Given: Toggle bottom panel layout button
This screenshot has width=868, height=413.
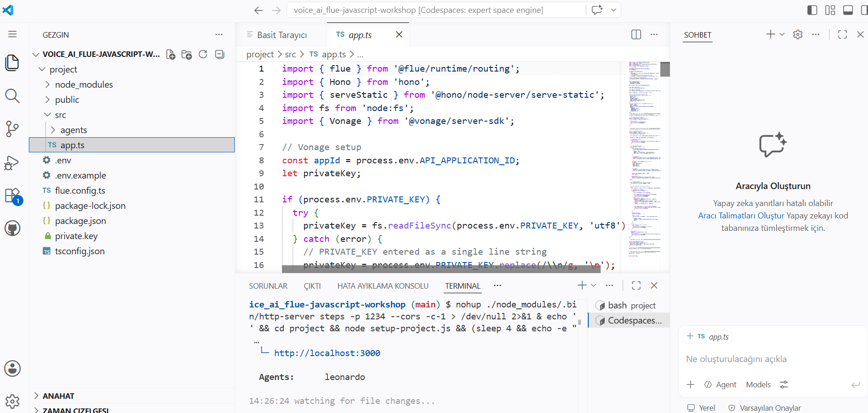Looking at the screenshot, I should pyautogui.click(x=848, y=10).
